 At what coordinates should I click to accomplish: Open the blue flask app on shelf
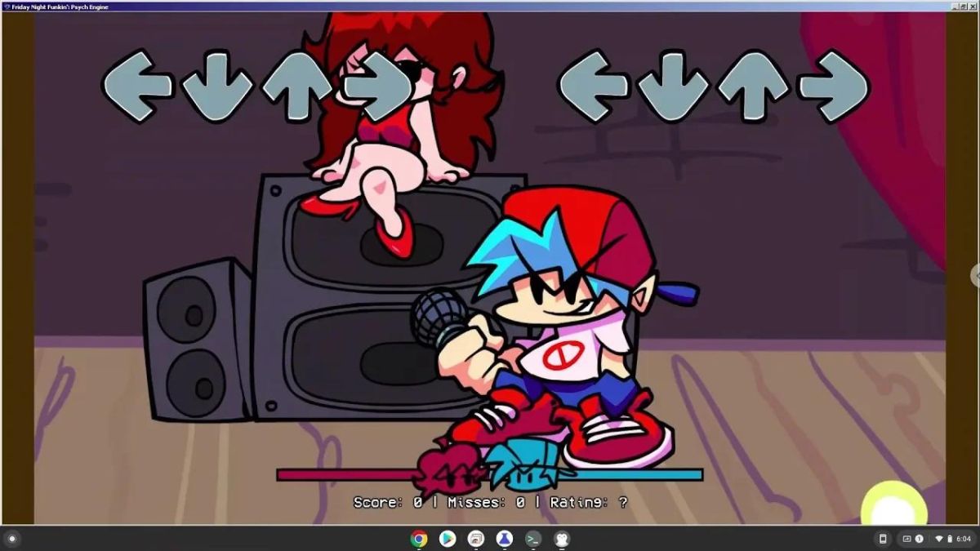[505, 539]
